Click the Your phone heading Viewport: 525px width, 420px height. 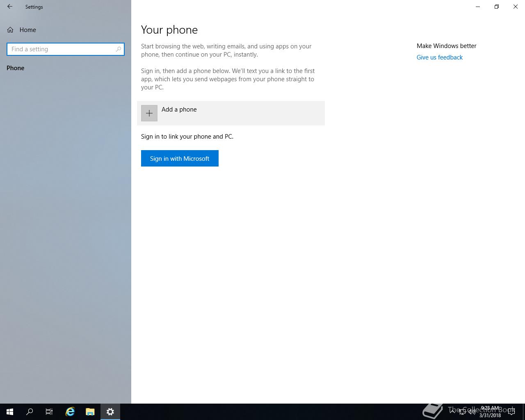169,30
